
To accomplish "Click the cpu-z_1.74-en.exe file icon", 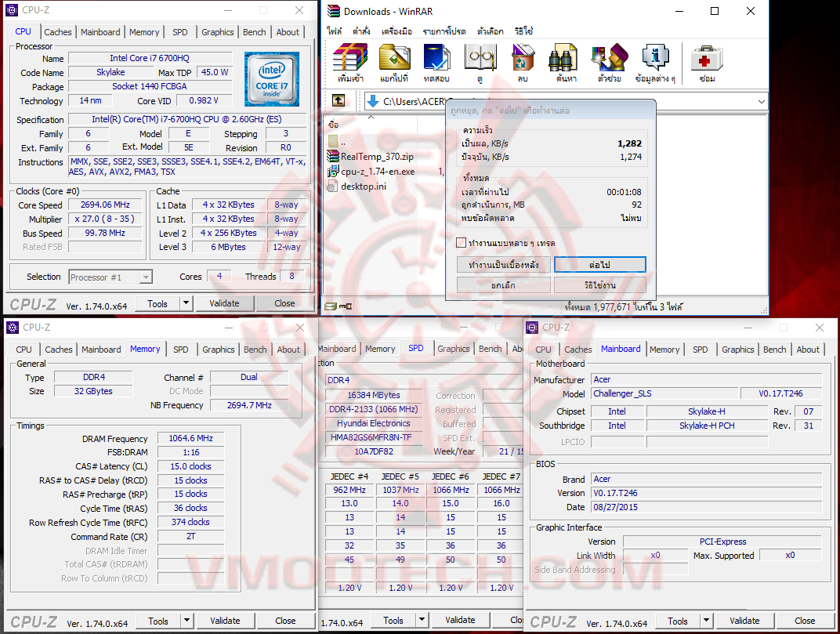I will pos(333,172).
